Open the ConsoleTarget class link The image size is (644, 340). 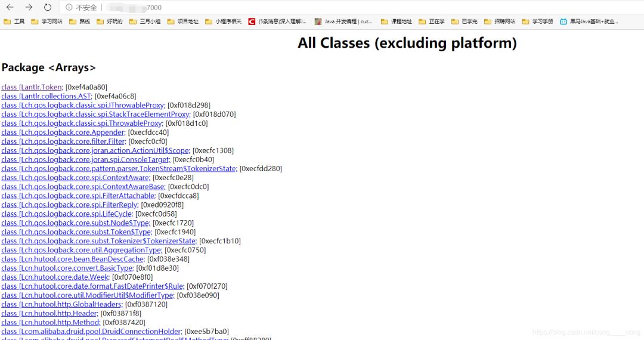(85, 159)
